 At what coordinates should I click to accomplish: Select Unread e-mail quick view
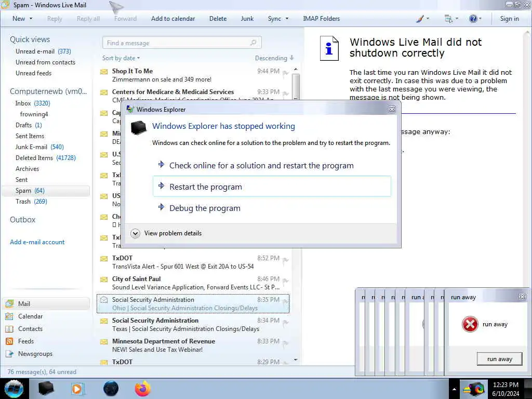pyautogui.click(x=43, y=51)
